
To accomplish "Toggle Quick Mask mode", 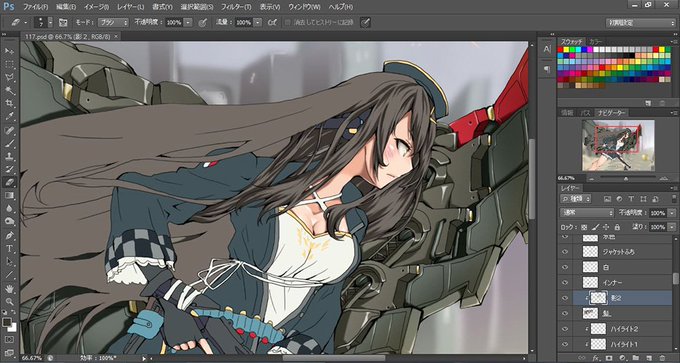I will (9, 340).
